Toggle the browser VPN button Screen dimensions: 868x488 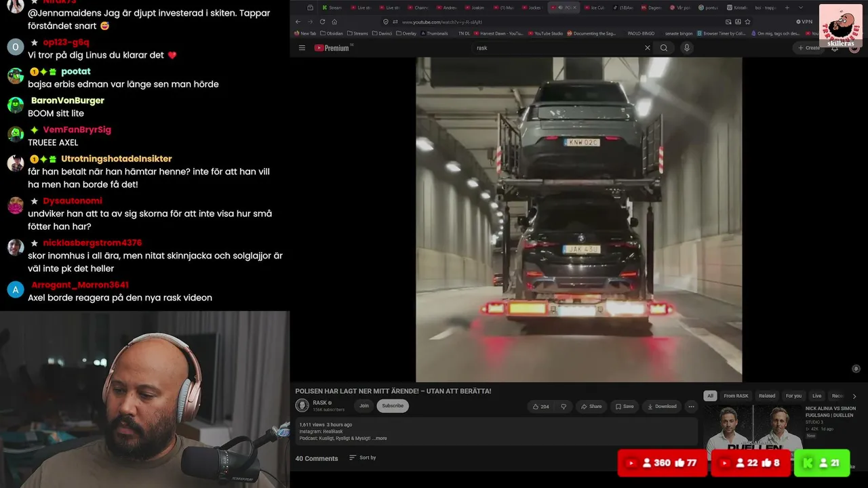[x=804, y=22]
